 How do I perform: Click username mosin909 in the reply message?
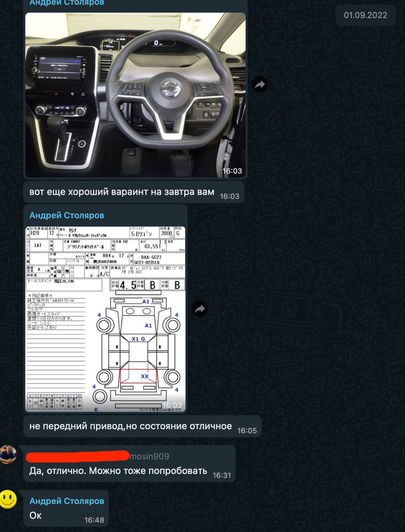tap(149, 456)
